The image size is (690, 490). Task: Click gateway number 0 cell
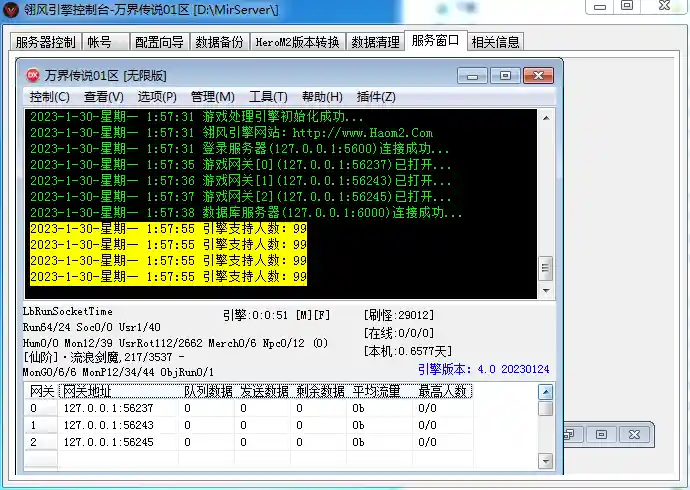(x=41, y=408)
